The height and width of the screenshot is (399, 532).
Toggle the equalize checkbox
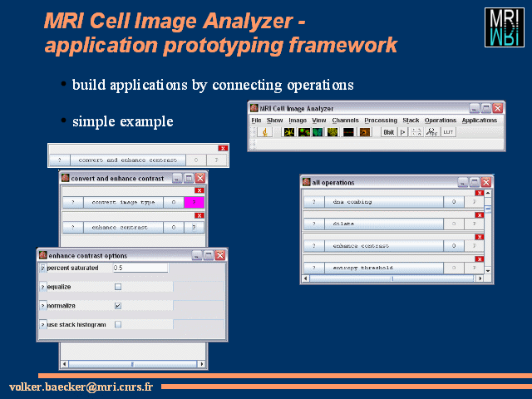tap(118, 287)
